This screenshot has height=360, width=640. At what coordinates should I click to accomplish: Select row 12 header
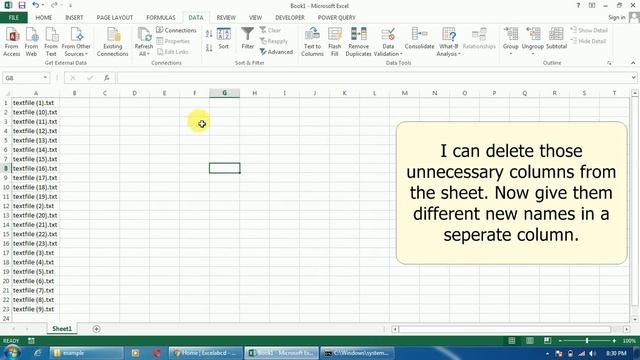coord(6,206)
